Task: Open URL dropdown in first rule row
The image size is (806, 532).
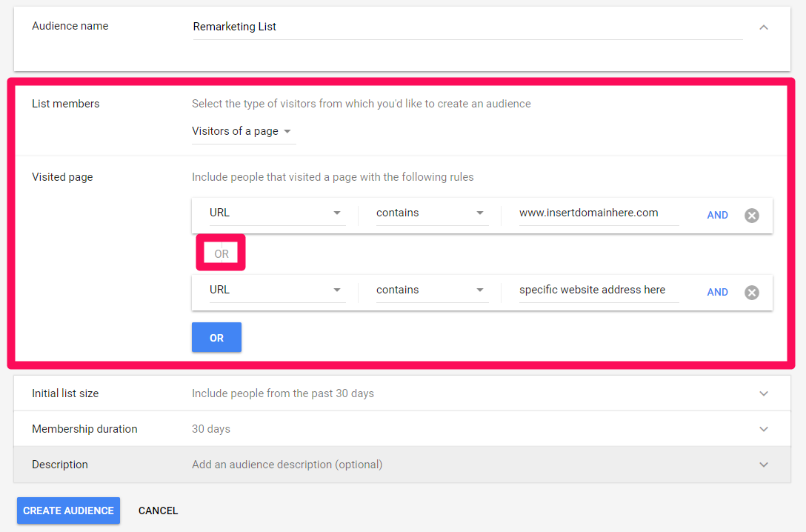Action: [278, 213]
